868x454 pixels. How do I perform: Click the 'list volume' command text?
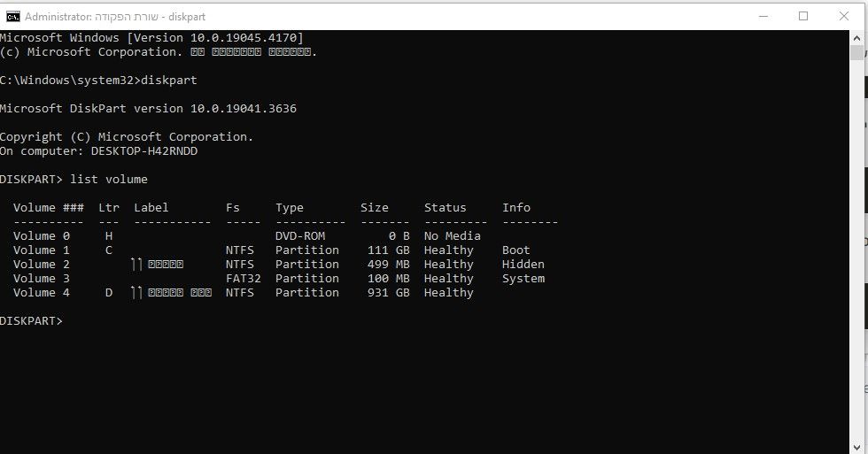point(108,179)
